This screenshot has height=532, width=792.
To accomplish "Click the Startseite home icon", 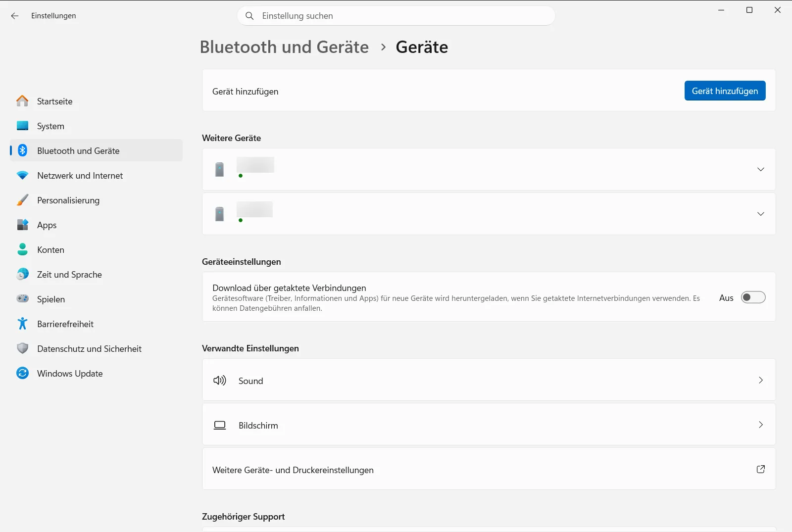I will (x=22, y=101).
